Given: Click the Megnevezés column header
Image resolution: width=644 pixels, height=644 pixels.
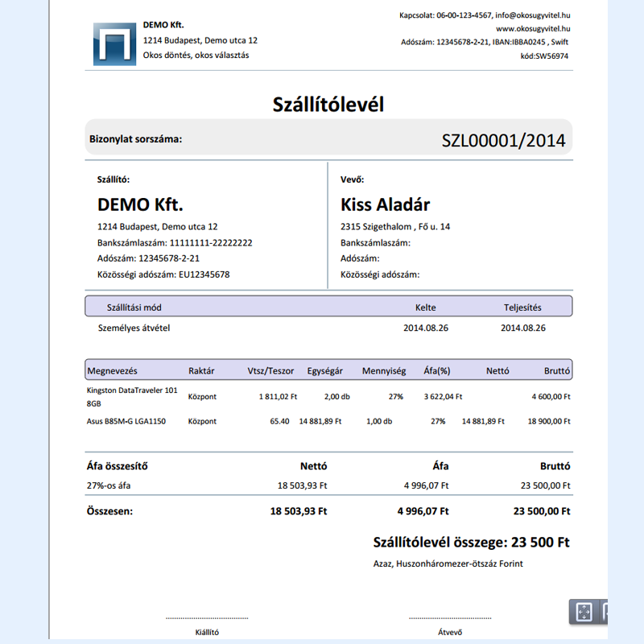Looking at the screenshot, I should pos(113,371).
